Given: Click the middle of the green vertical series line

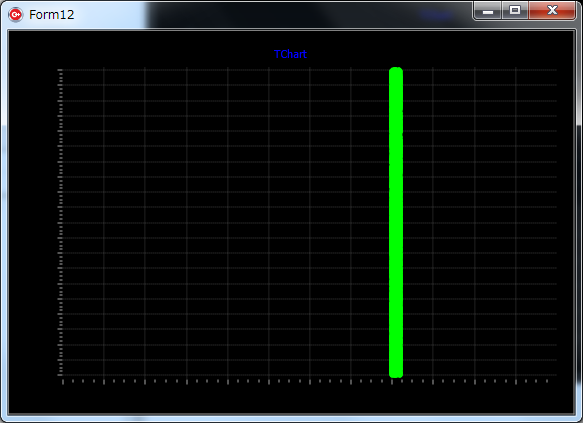Looking at the screenshot, I should click(x=396, y=222).
